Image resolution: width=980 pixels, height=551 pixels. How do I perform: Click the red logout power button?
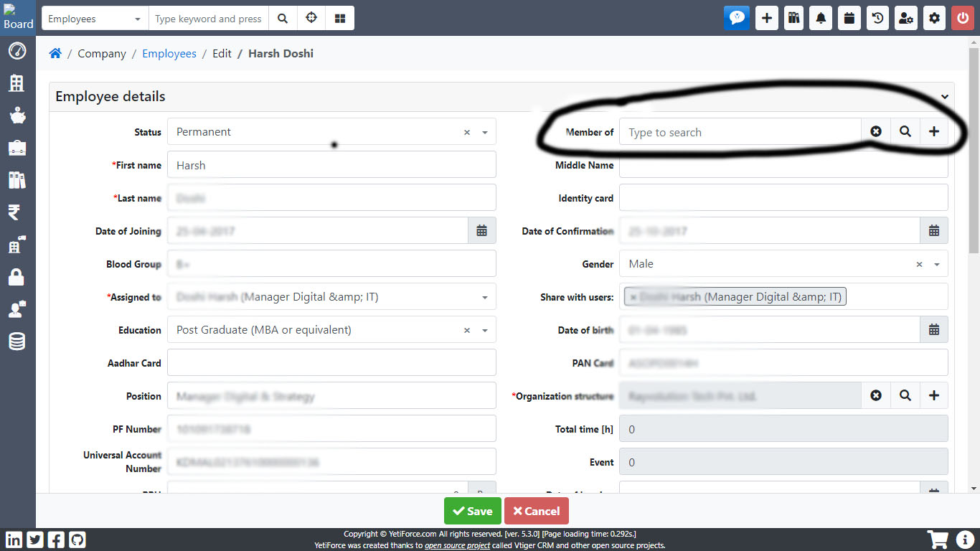(x=963, y=18)
